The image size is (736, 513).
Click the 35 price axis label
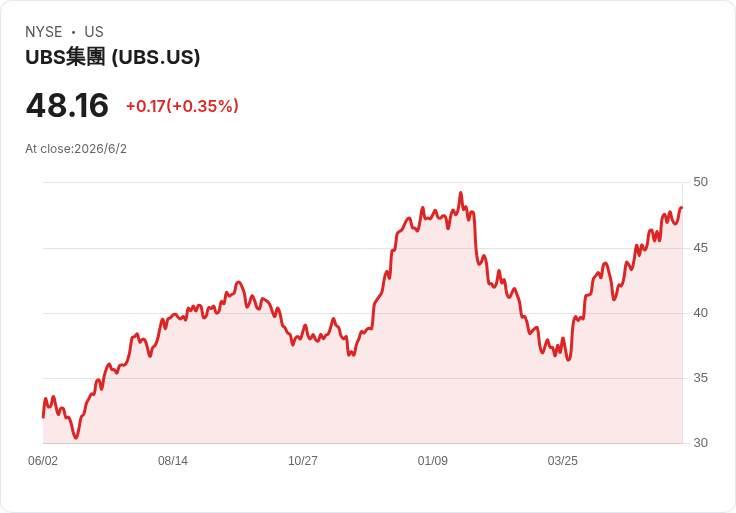[x=700, y=378]
